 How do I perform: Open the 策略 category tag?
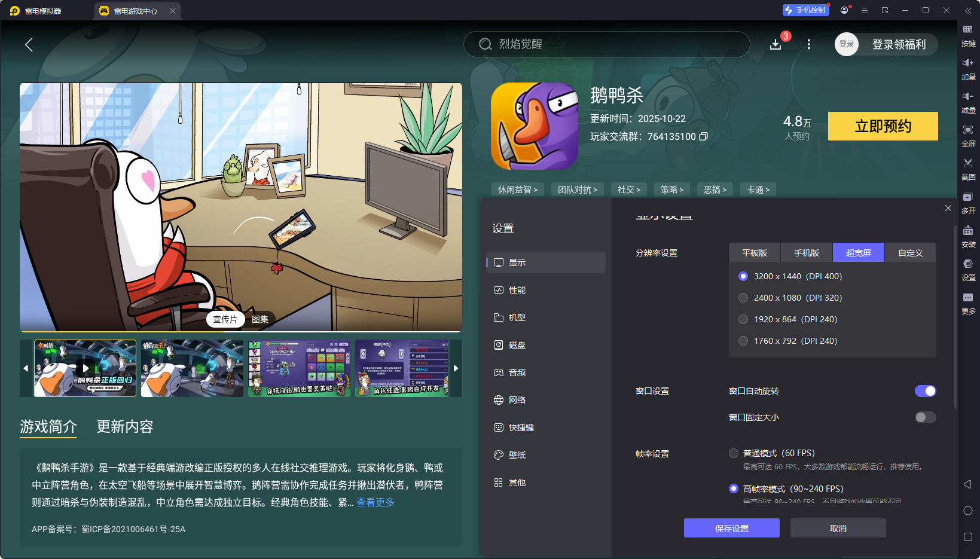(x=672, y=190)
